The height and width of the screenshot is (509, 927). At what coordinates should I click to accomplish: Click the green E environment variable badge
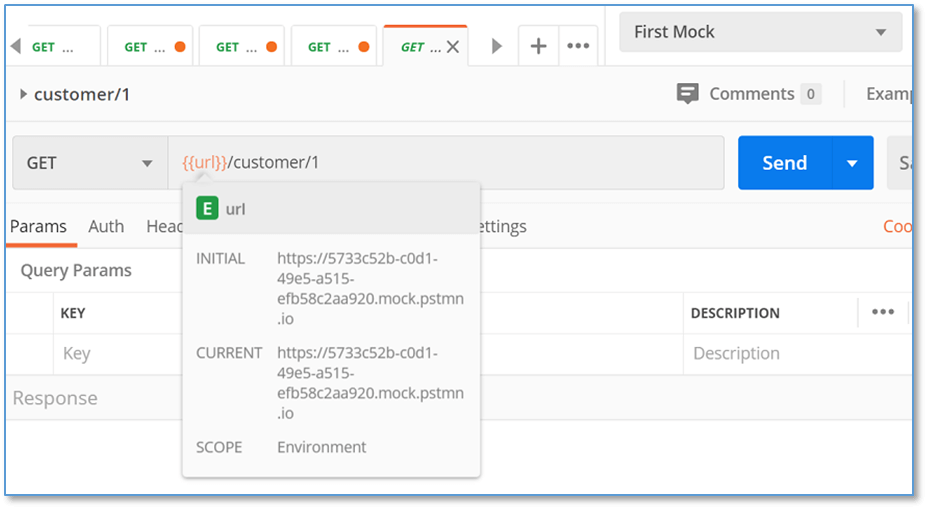207,209
